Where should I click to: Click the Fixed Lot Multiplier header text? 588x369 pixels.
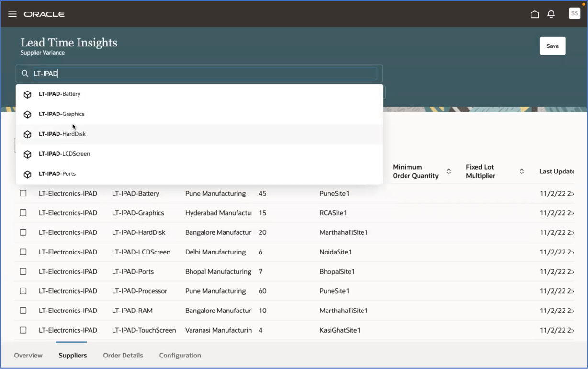pyautogui.click(x=480, y=172)
